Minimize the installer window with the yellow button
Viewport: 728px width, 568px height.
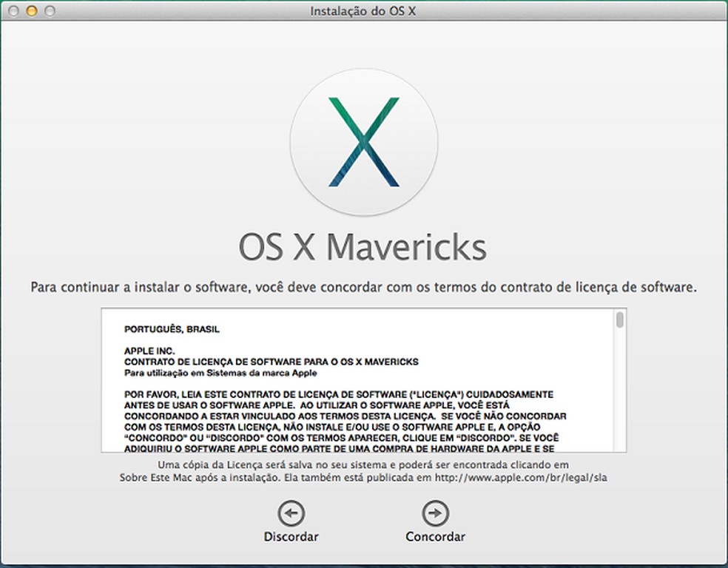[32, 10]
